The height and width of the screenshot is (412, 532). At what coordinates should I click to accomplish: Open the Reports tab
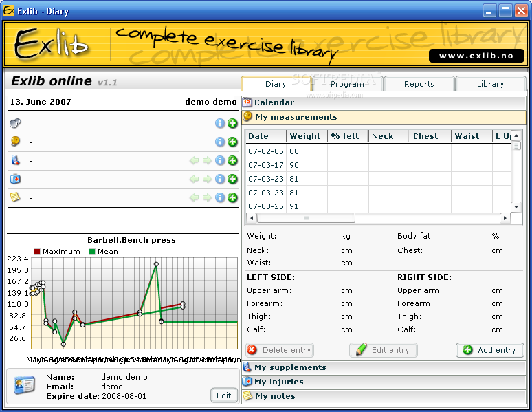tap(419, 84)
